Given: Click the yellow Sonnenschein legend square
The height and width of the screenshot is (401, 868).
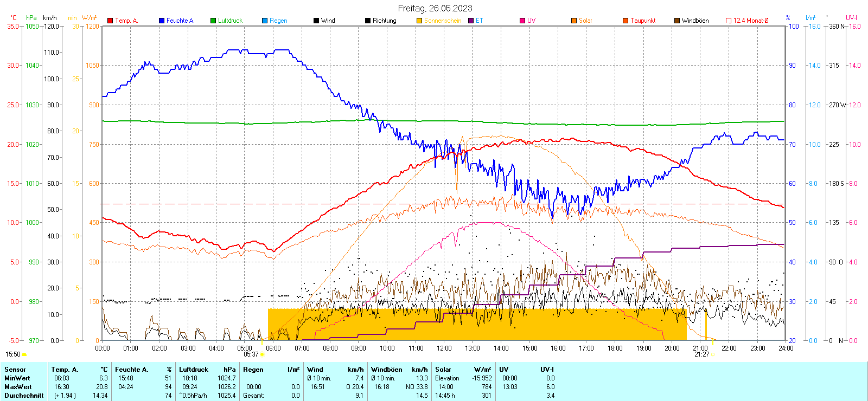Looking at the screenshot, I should coord(419,21).
